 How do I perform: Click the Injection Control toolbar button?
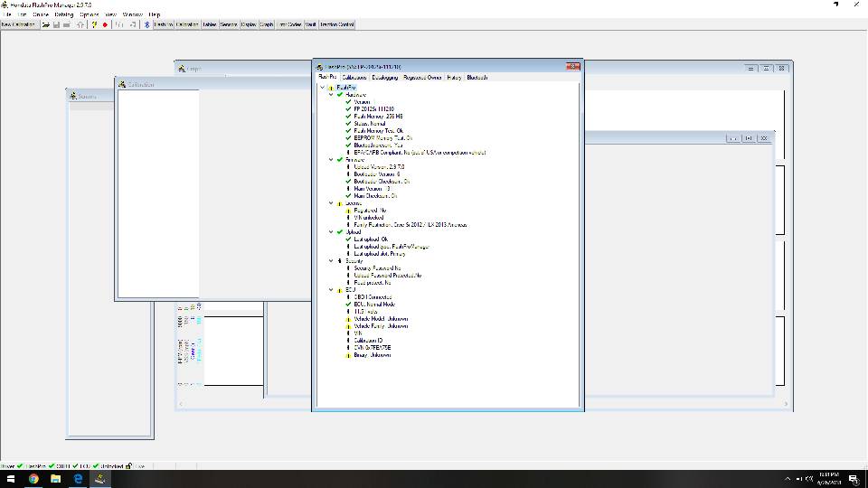tap(336, 24)
